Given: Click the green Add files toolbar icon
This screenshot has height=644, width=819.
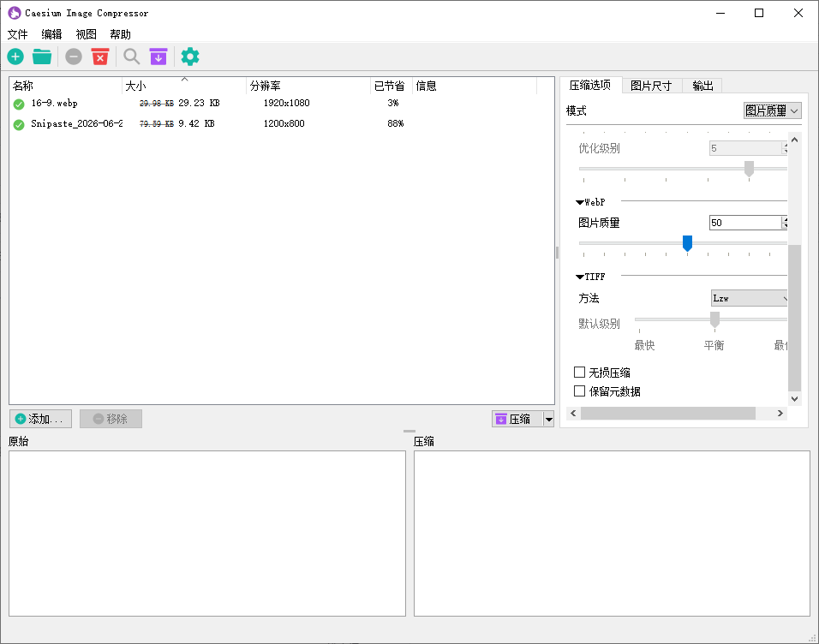Looking at the screenshot, I should (x=15, y=57).
